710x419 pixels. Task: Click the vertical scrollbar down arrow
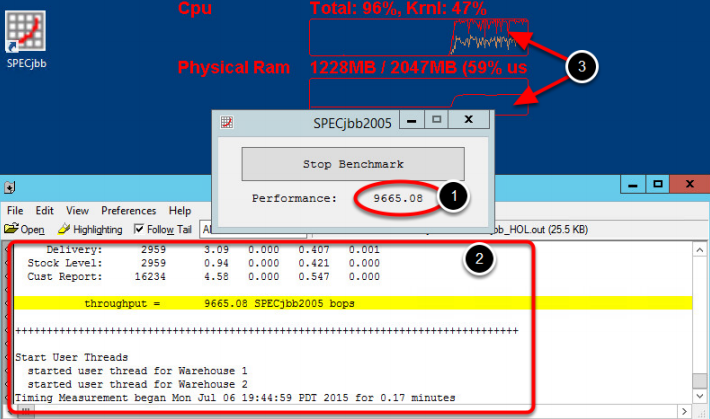[x=700, y=396]
